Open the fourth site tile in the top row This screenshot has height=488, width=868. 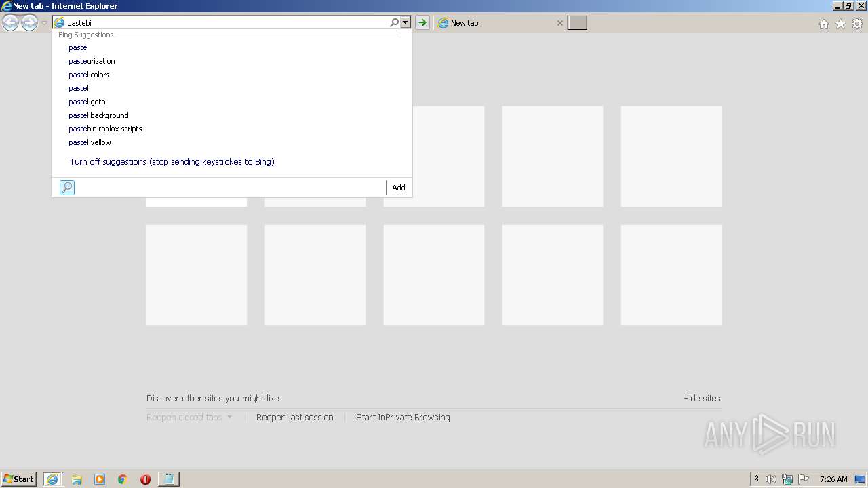click(x=553, y=157)
